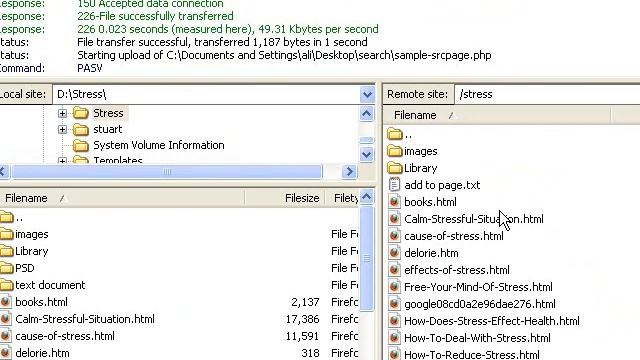Sort local files by Filetype column
The width and height of the screenshot is (640, 360).
[342, 198]
